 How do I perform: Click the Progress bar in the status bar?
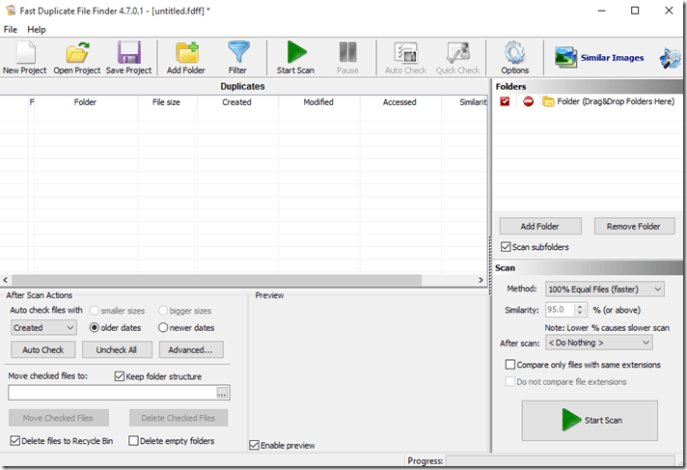[560, 460]
